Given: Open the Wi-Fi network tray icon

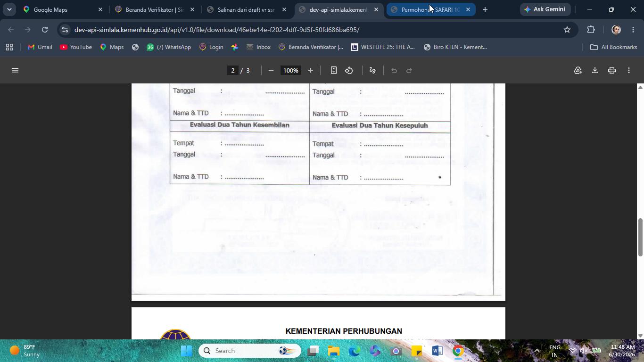Looking at the screenshot, I should coord(573,351).
